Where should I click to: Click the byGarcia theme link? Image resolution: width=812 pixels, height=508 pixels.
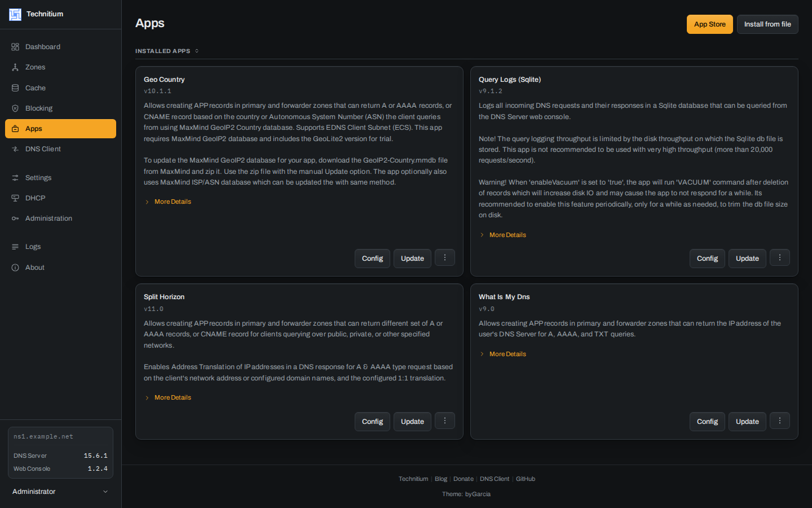point(478,494)
